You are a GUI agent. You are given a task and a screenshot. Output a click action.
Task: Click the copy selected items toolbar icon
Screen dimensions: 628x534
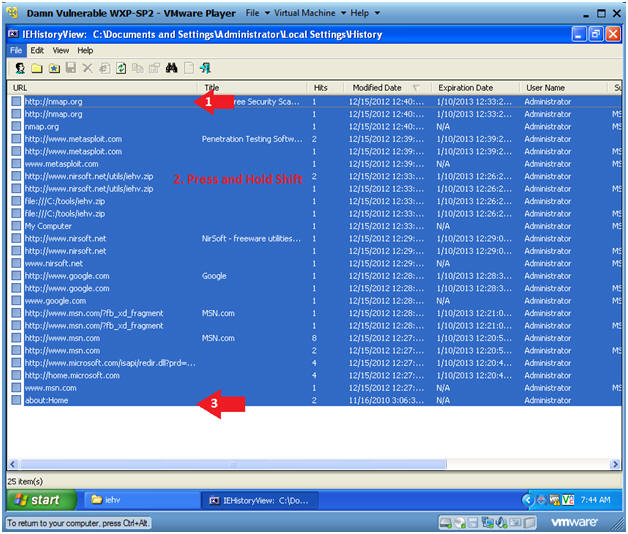[x=138, y=69]
